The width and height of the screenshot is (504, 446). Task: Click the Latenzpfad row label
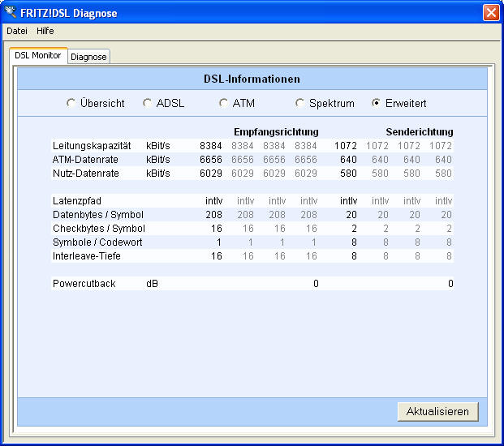coord(77,201)
